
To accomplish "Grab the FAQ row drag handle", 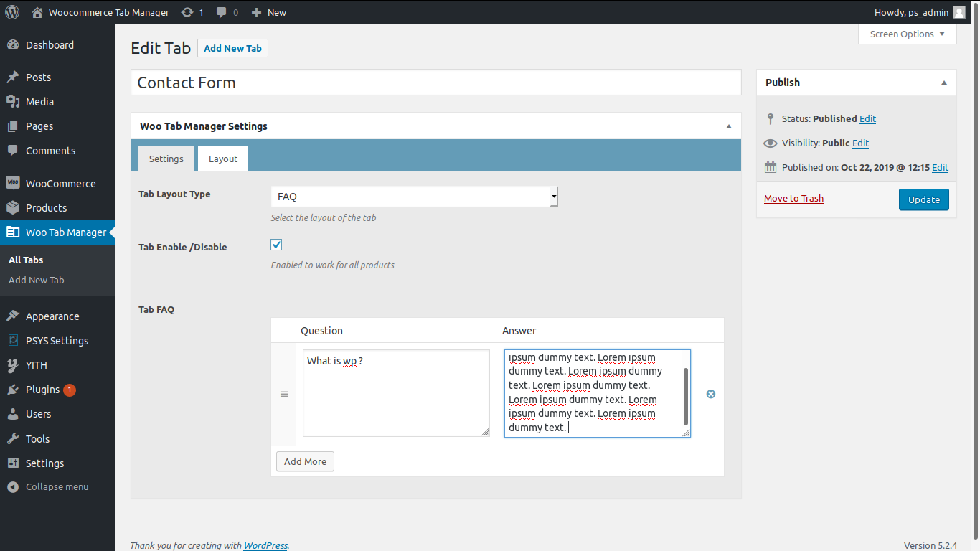I will (x=284, y=394).
